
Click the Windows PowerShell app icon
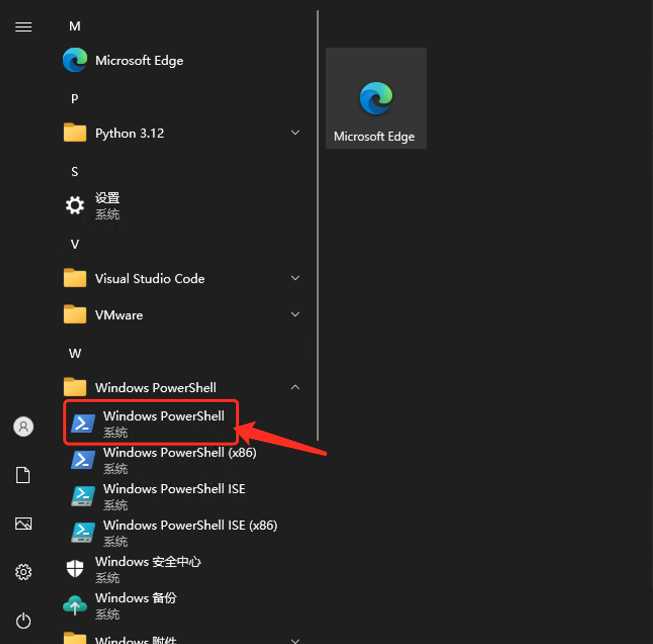(x=83, y=424)
